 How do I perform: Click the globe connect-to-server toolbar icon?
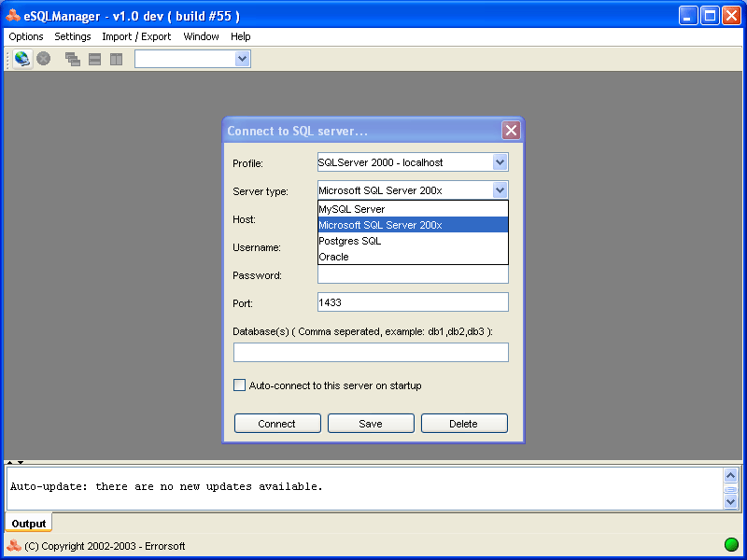[22, 59]
